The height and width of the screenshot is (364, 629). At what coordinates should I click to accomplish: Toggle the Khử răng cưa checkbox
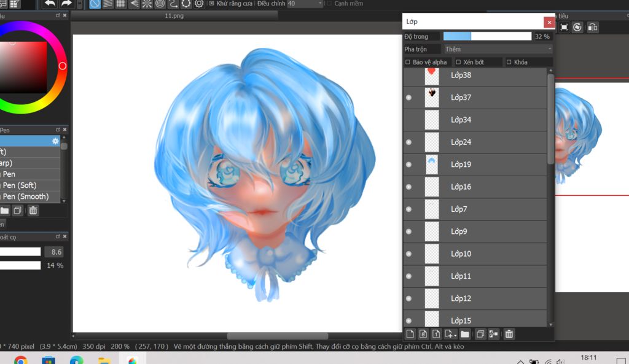click(212, 4)
